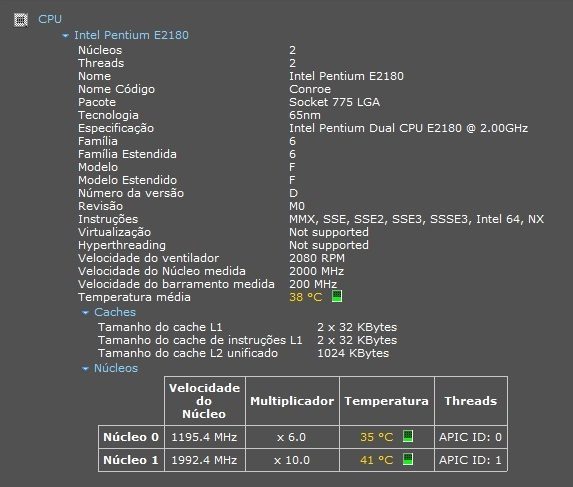Click the Núcleos section heading label

click(116, 368)
